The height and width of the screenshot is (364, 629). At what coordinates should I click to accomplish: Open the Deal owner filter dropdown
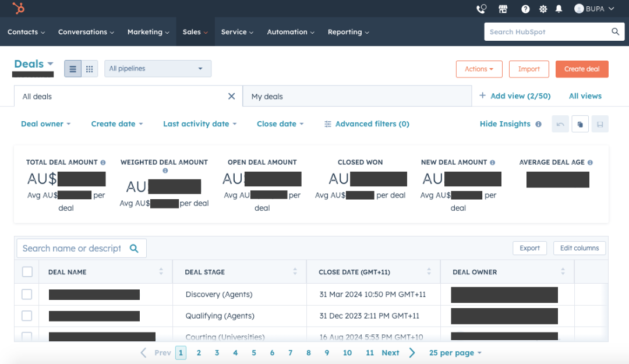(x=45, y=123)
